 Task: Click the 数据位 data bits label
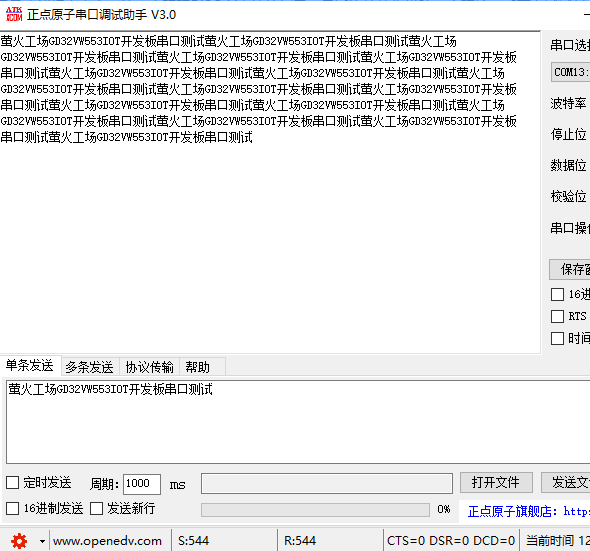[568, 165]
